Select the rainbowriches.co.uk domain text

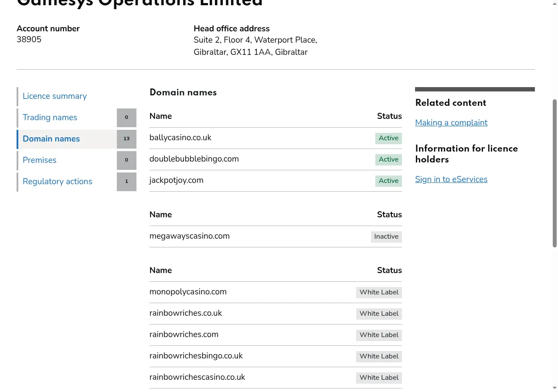(x=186, y=313)
